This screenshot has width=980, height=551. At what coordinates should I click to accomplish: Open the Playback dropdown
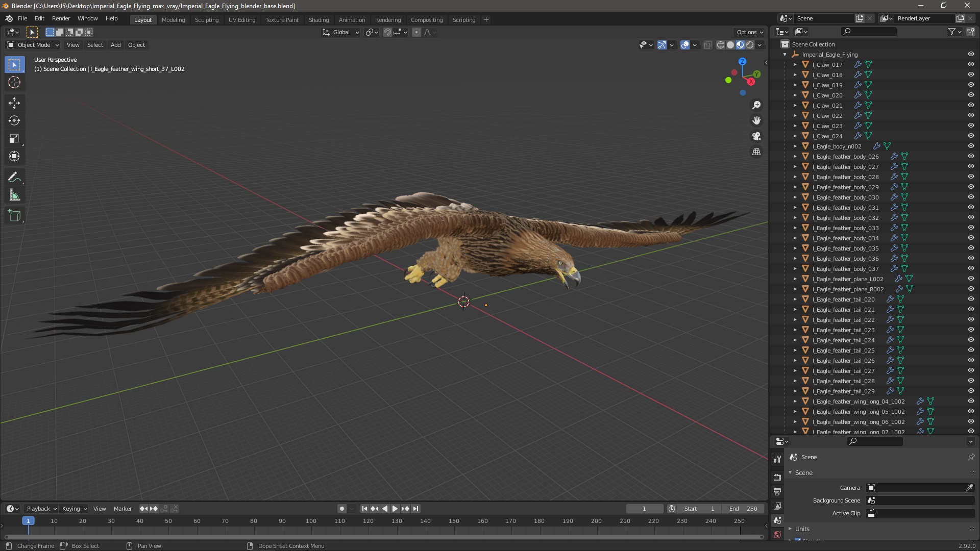(x=41, y=509)
